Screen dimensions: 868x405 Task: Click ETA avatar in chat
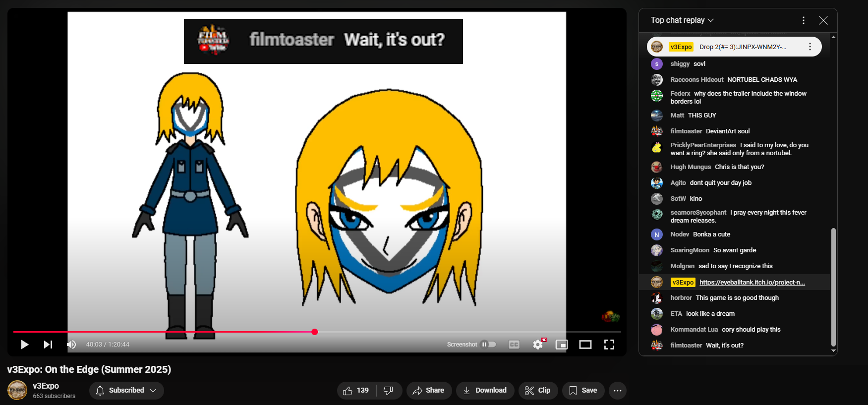click(x=657, y=314)
